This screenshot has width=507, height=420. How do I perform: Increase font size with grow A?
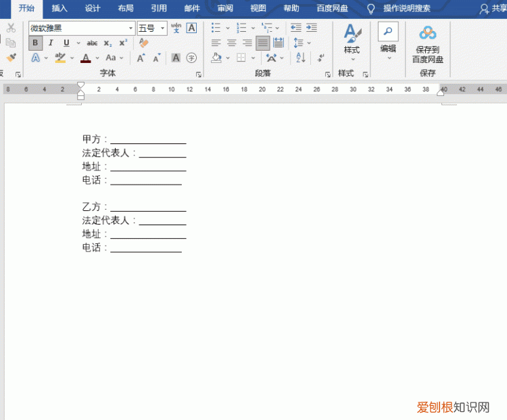(x=141, y=58)
